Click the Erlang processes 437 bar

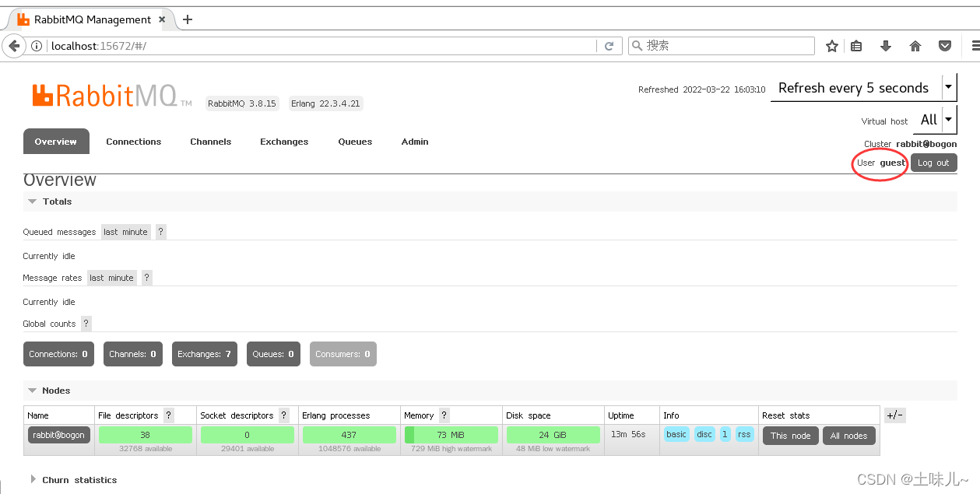349,435
